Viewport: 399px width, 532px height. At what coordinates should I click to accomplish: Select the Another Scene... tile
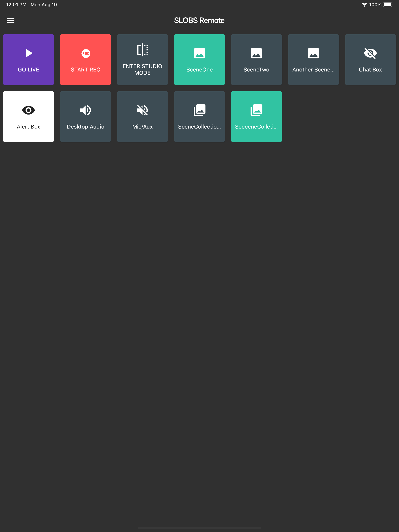[313, 60]
